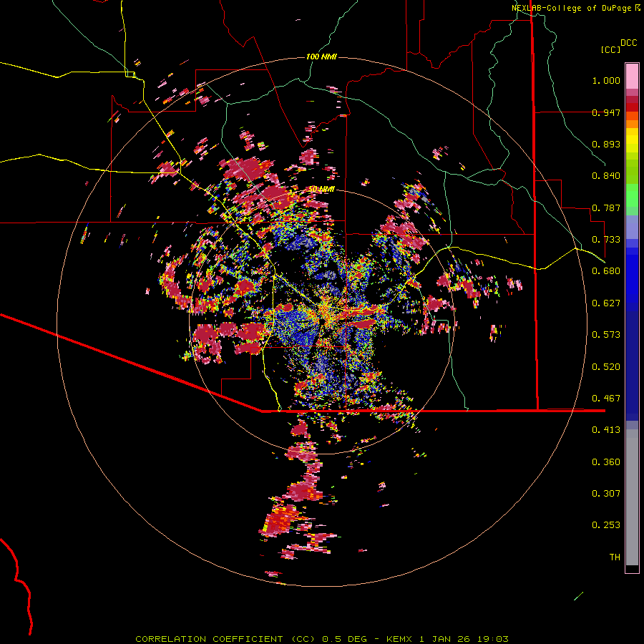The image size is (644, 644).
Task: Click the 0.893 color scale label
Action: click(606, 144)
